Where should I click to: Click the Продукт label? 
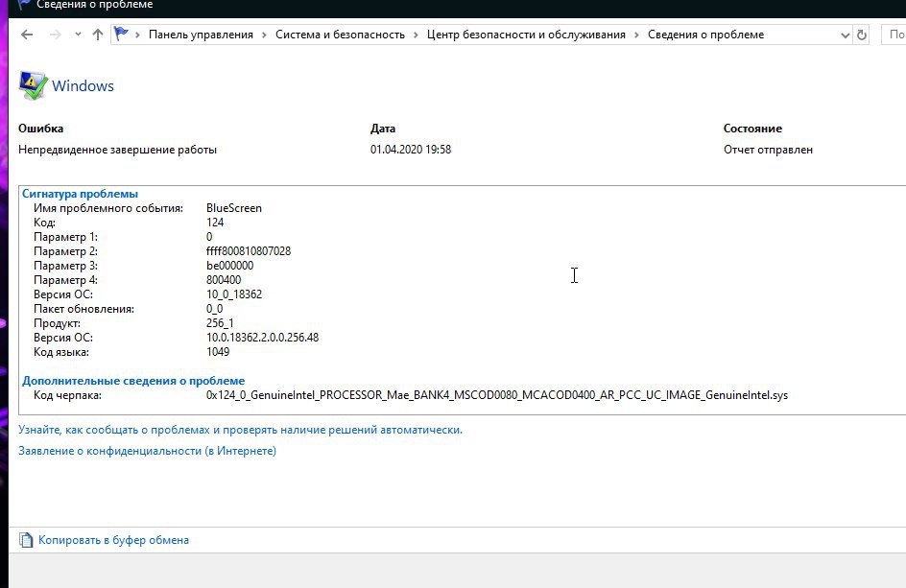point(57,323)
